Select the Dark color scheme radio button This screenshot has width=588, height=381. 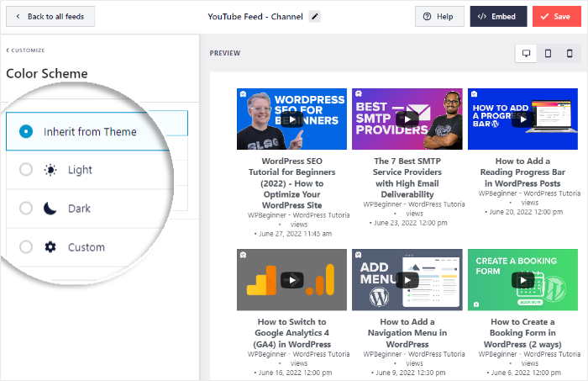click(x=26, y=208)
